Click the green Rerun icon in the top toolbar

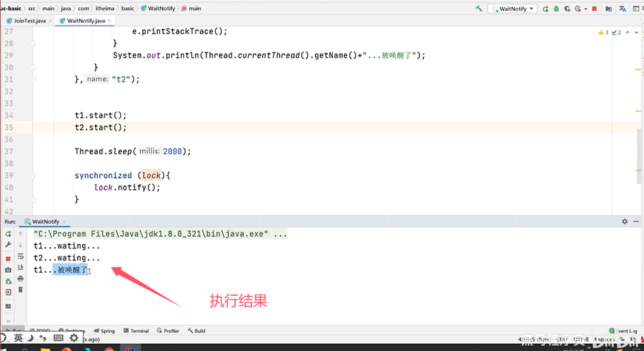[x=545, y=9]
